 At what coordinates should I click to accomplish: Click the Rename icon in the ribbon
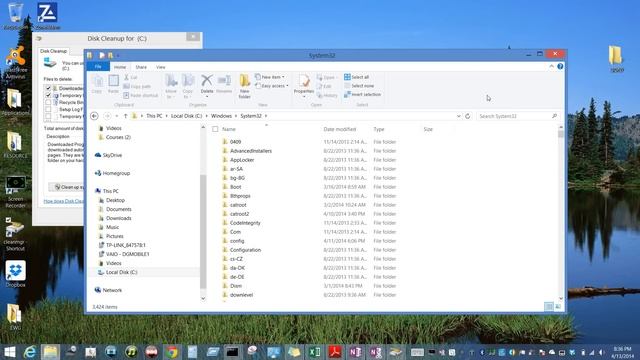coord(224,80)
